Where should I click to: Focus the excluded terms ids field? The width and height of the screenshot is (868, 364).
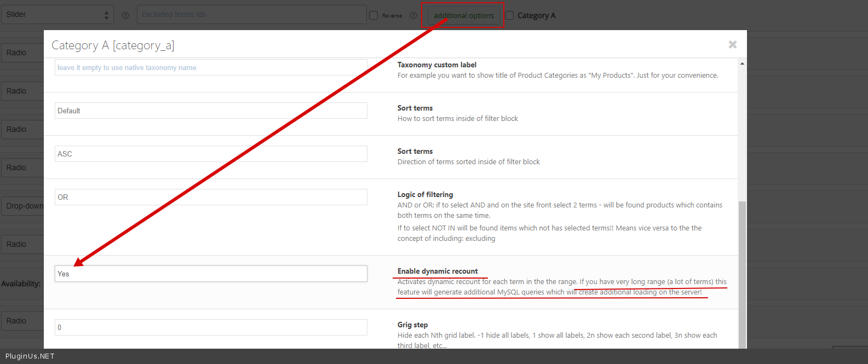click(251, 15)
